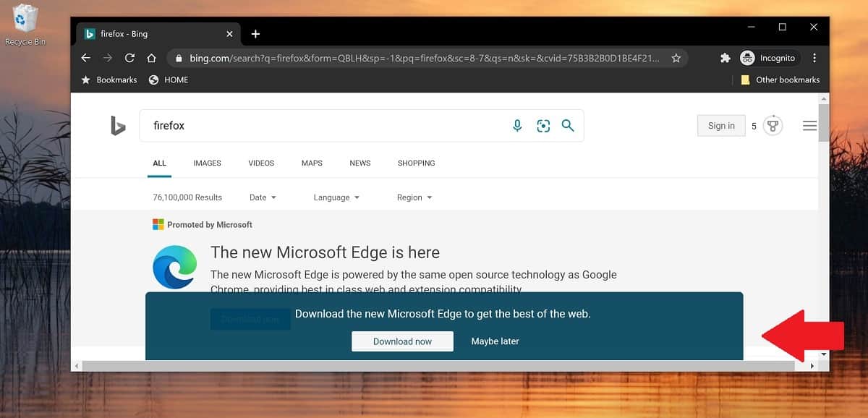
Task: Click the scroll right arrow
Action: coord(812,366)
